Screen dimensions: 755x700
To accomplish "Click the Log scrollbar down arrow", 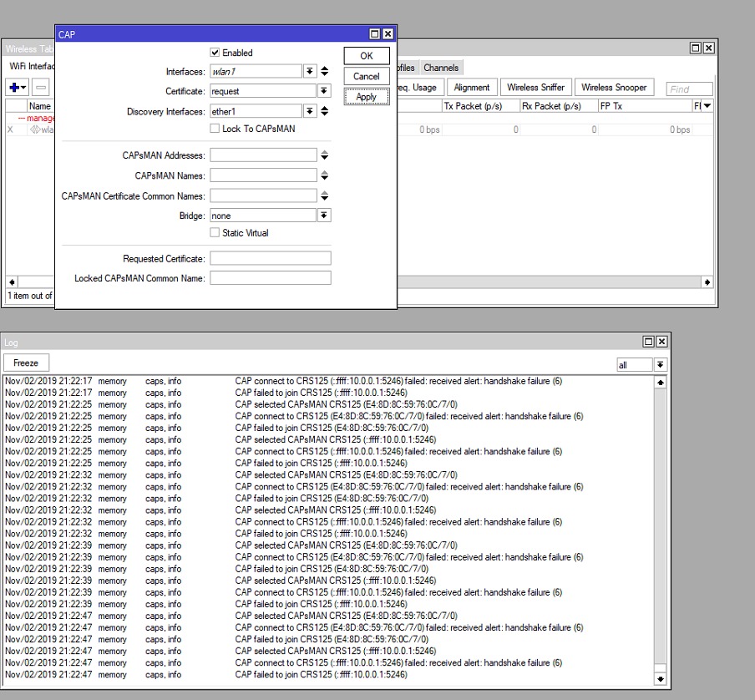I will point(660,679).
